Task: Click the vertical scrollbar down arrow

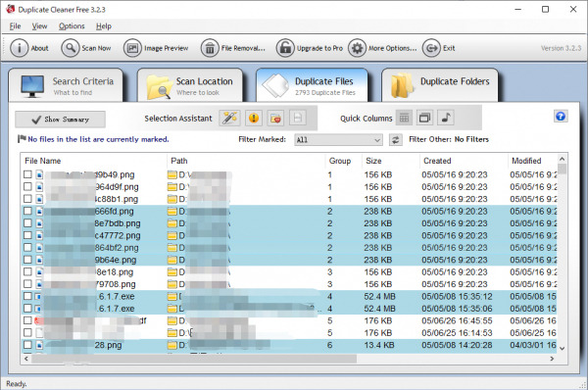Action: point(563,349)
